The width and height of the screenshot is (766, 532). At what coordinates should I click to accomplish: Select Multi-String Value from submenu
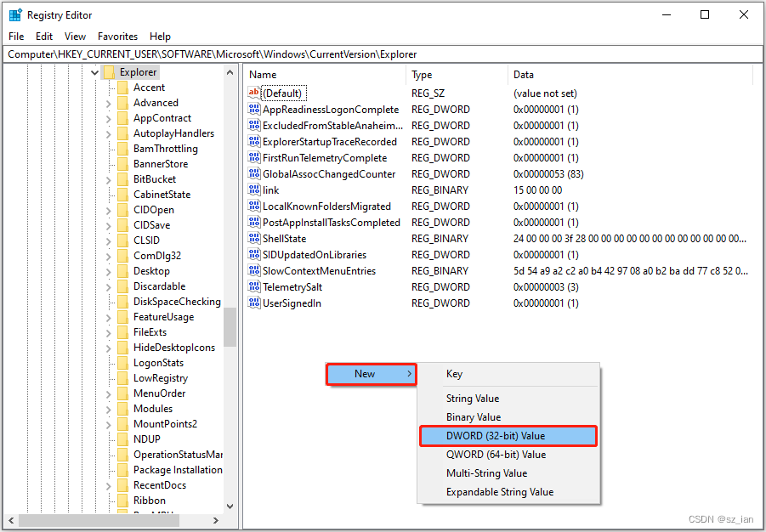click(508, 473)
